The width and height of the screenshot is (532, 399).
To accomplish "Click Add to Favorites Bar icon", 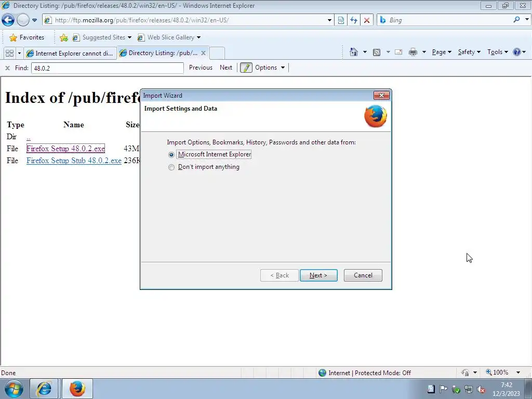I will point(63,37).
